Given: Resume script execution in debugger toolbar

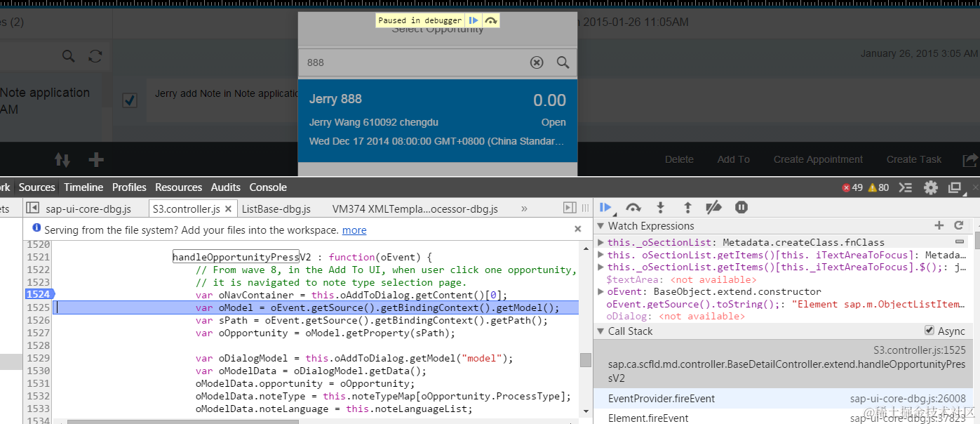Looking at the screenshot, I should pyautogui.click(x=605, y=208).
